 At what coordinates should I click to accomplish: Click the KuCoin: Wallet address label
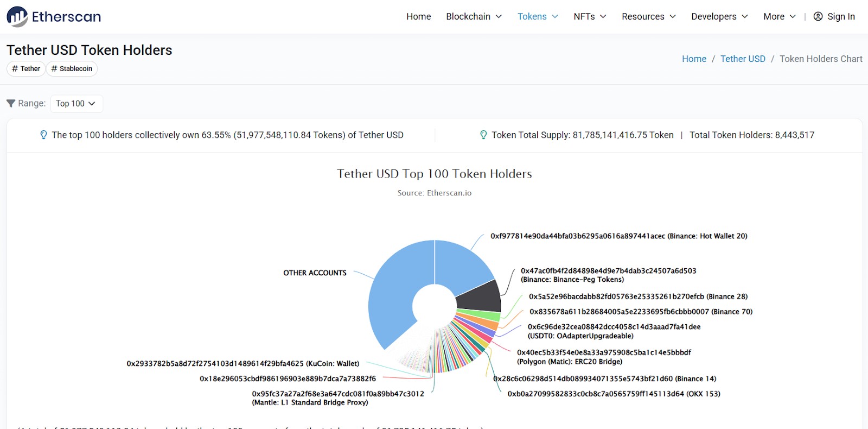point(243,364)
